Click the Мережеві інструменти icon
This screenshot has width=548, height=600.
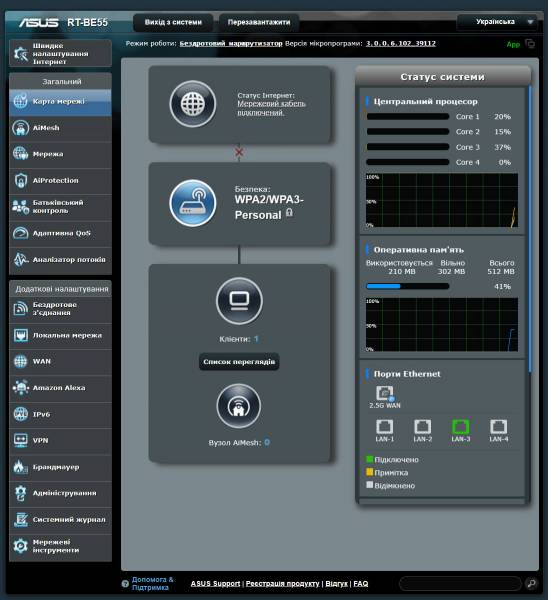(21, 546)
